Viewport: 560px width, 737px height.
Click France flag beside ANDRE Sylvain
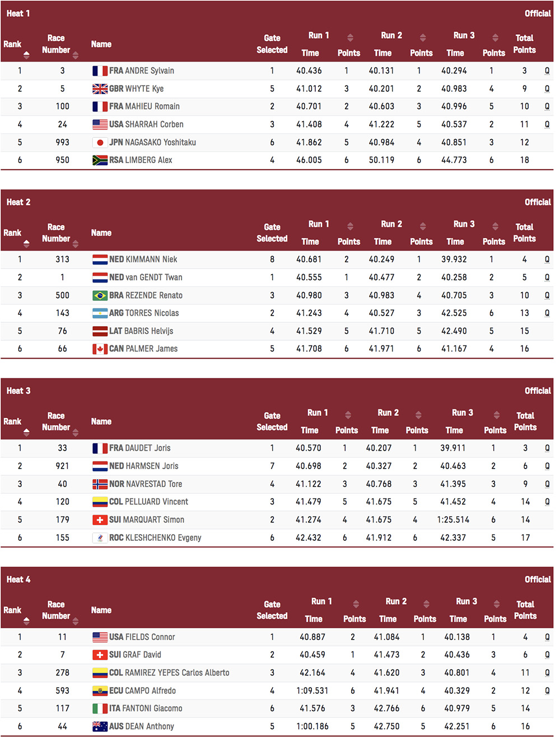coord(100,71)
